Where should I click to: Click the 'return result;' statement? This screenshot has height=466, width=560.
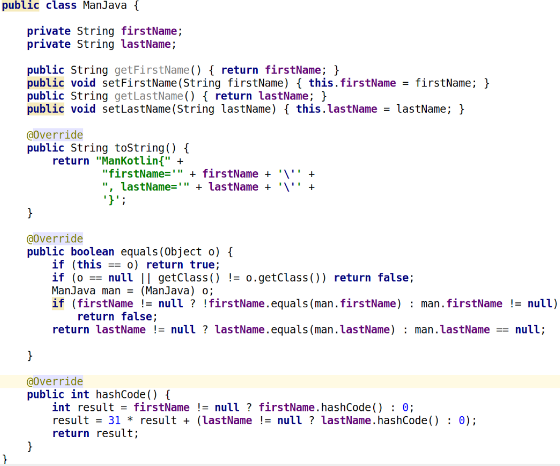point(95,433)
